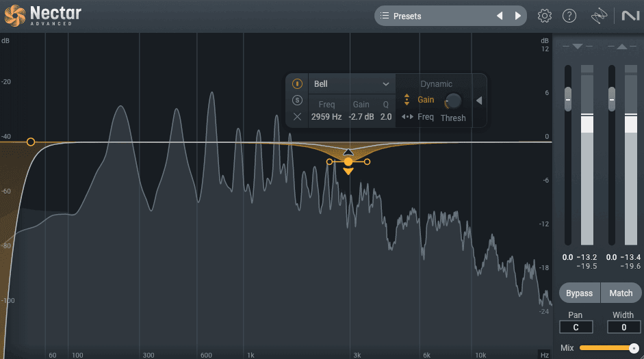The height and width of the screenshot is (359, 644).
Task: Click the Native Instruments logo
Action: point(630,16)
